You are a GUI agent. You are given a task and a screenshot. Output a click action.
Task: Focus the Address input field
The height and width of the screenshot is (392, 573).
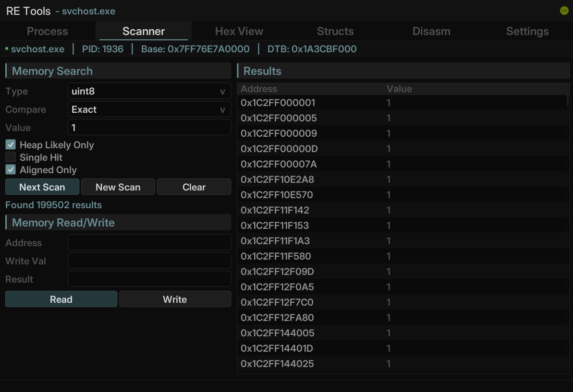tap(149, 243)
